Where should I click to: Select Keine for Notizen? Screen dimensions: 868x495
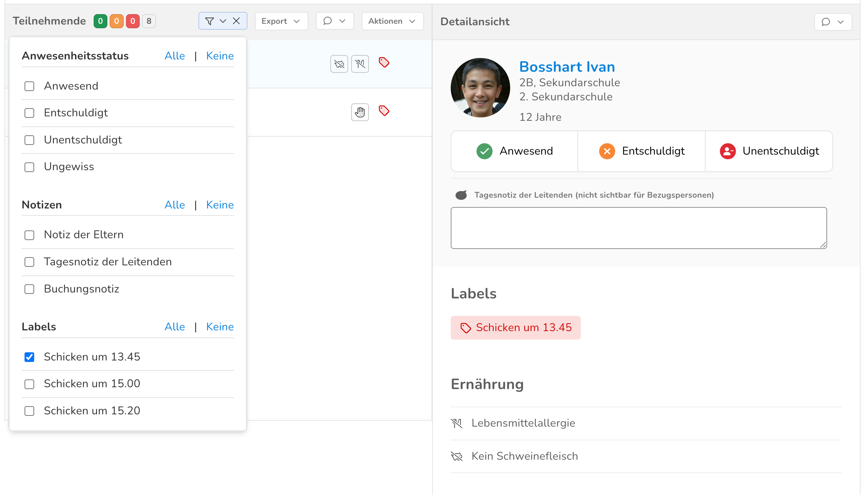[x=220, y=205]
